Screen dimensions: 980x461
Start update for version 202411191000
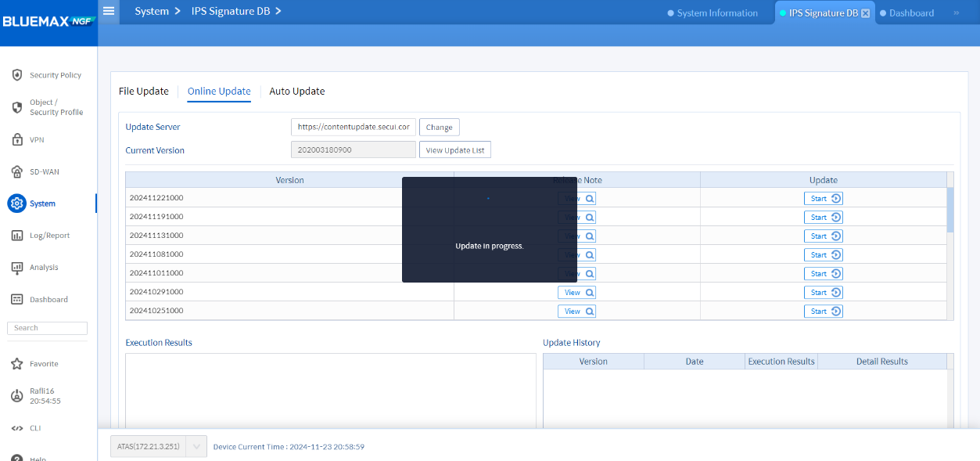(824, 218)
